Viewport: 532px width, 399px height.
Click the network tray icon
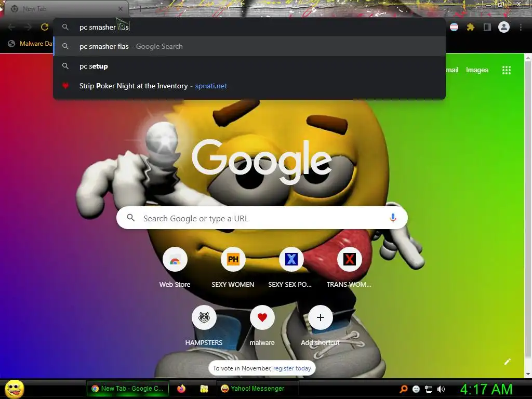429,389
